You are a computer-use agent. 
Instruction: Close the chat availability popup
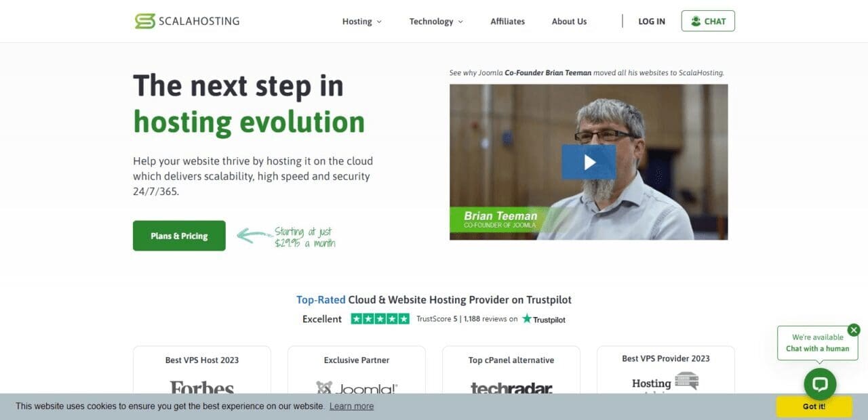854,330
